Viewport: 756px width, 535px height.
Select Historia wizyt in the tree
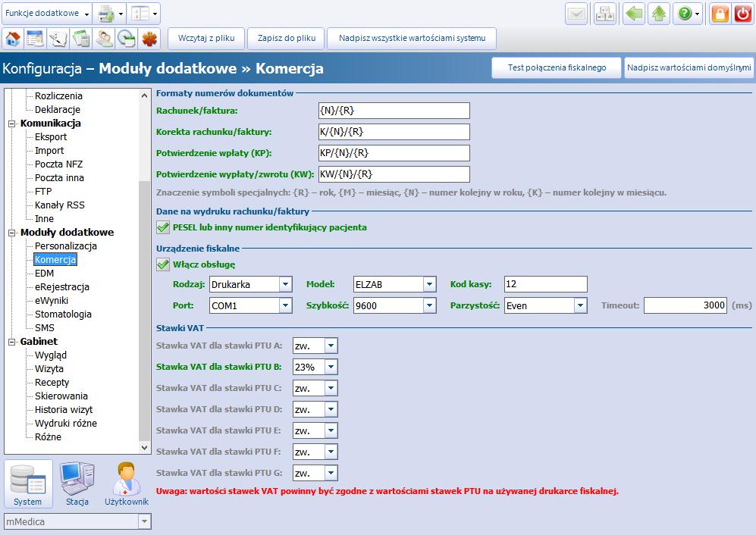pyautogui.click(x=64, y=410)
